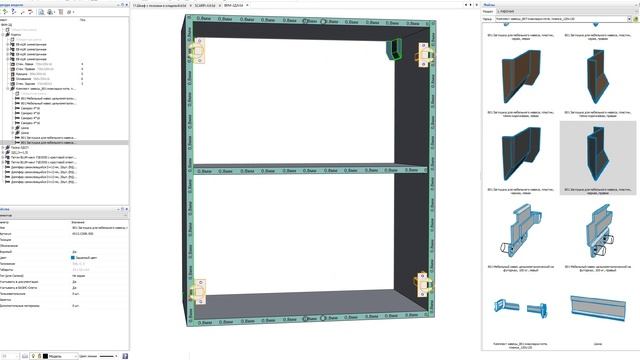The height and width of the screenshot is (360, 640).
Task: Switch to the first document tab Шкаф с полками
Action: [160, 5]
